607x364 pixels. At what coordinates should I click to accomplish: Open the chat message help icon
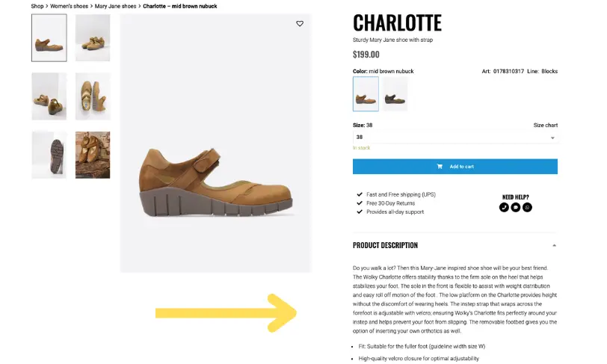click(515, 207)
